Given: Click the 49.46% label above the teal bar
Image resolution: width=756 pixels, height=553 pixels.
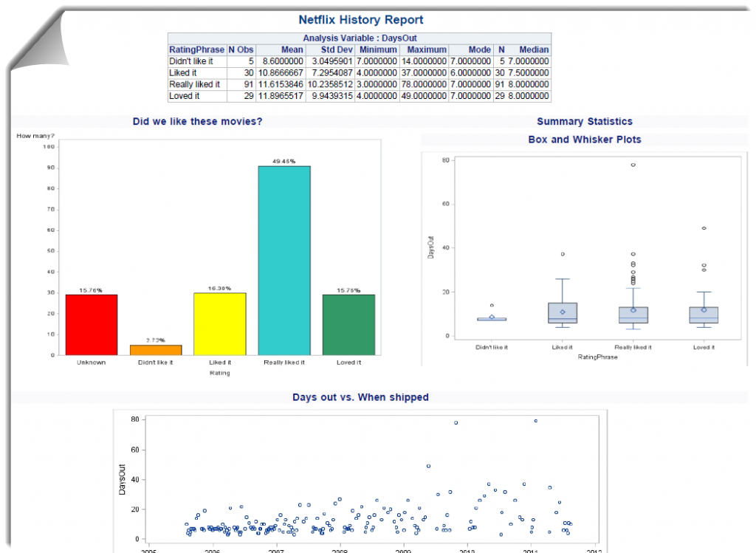Looking at the screenshot, I should [283, 161].
